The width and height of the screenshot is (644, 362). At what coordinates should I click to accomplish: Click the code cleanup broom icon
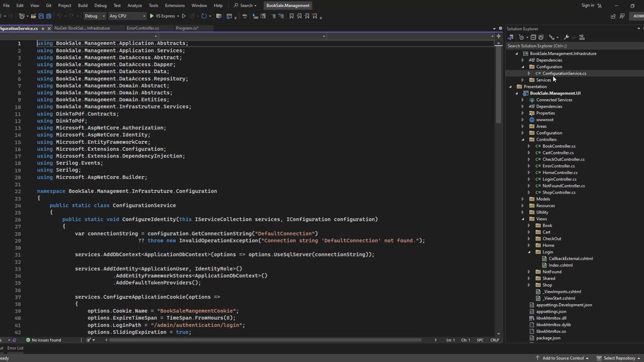(x=88, y=340)
